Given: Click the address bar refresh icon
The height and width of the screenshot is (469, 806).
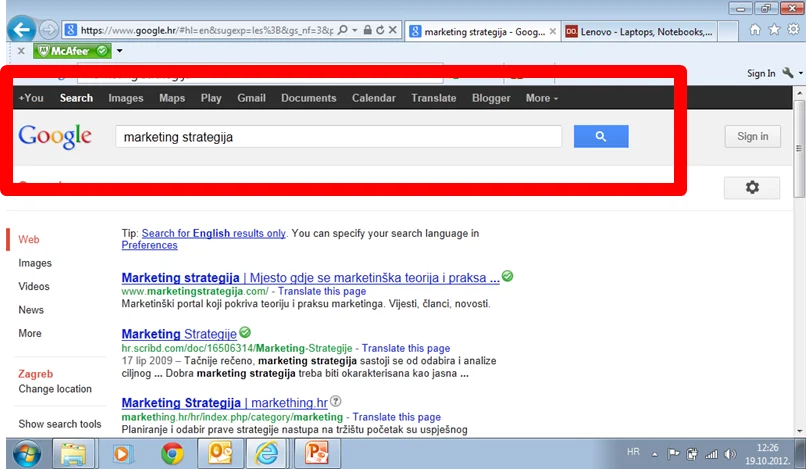Looking at the screenshot, I should click(380, 30).
